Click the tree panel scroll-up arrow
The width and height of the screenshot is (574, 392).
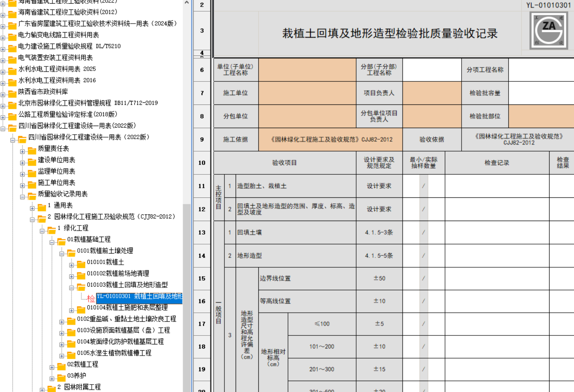(x=187, y=2)
